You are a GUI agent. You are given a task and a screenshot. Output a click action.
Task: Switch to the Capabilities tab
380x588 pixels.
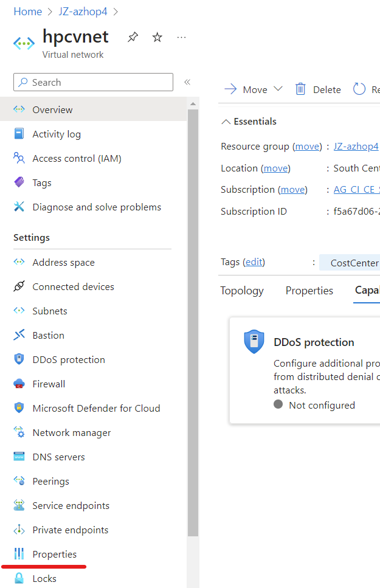coord(367,290)
